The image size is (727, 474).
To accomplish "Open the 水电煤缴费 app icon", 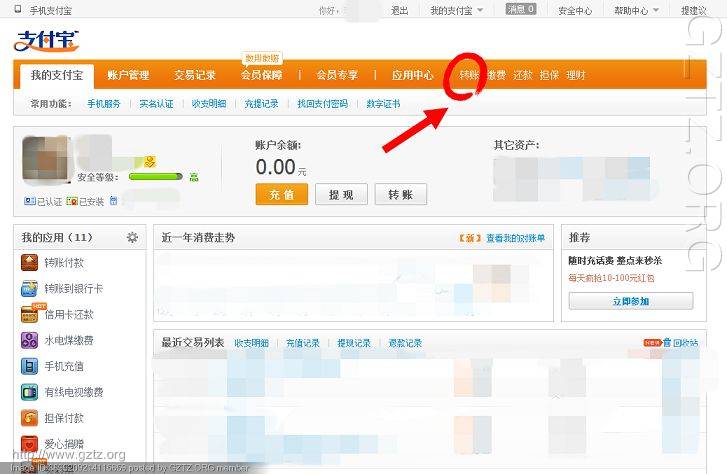I will 30,340.
